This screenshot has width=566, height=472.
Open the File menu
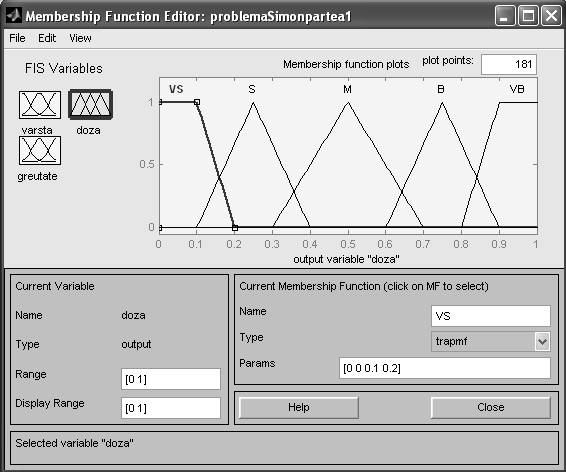tap(17, 38)
